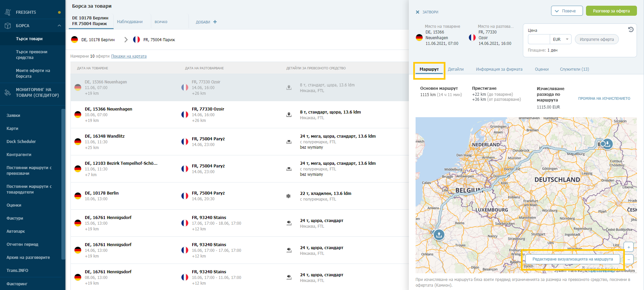Click French flag in panel unloading place

pos(472,38)
